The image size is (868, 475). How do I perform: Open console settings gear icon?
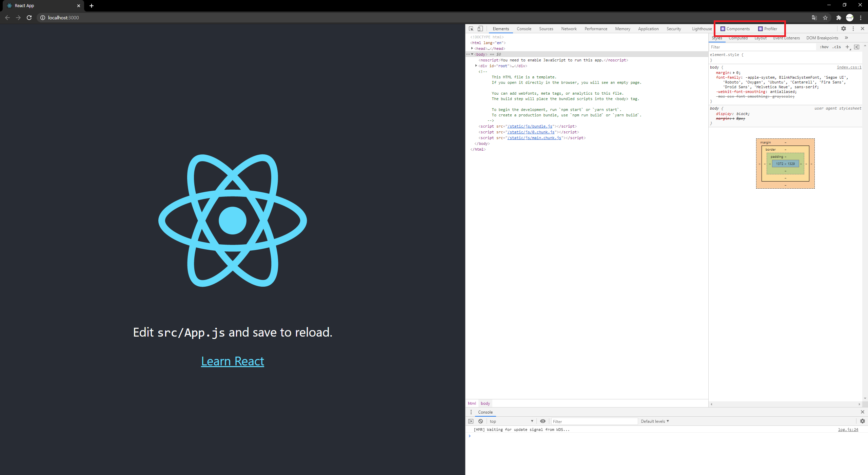tap(862, 421)
